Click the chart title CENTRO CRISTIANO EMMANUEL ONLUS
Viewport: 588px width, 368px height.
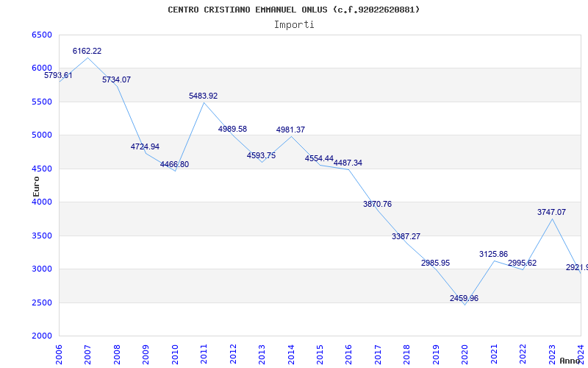coord(293,10)
